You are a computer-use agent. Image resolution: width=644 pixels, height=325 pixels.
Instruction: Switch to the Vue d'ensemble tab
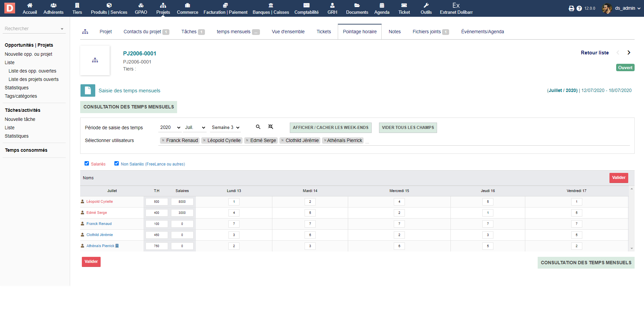[288, 32]
